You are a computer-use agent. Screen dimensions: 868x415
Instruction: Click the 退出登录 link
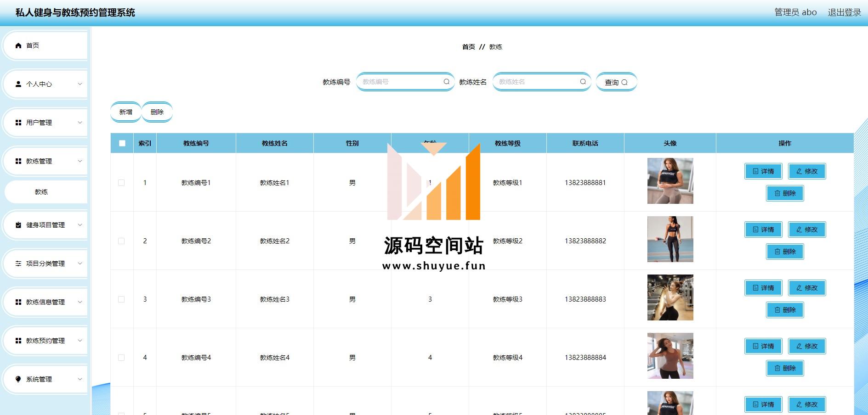[845, 12]
